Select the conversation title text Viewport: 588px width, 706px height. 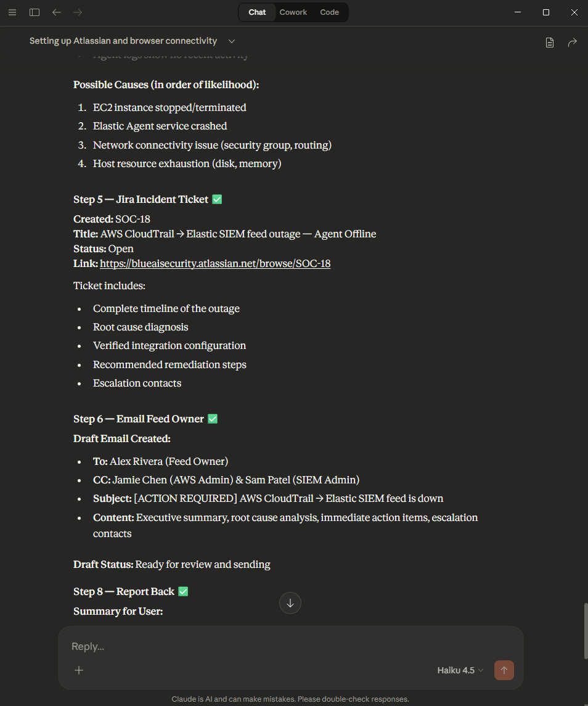point(122,41)
